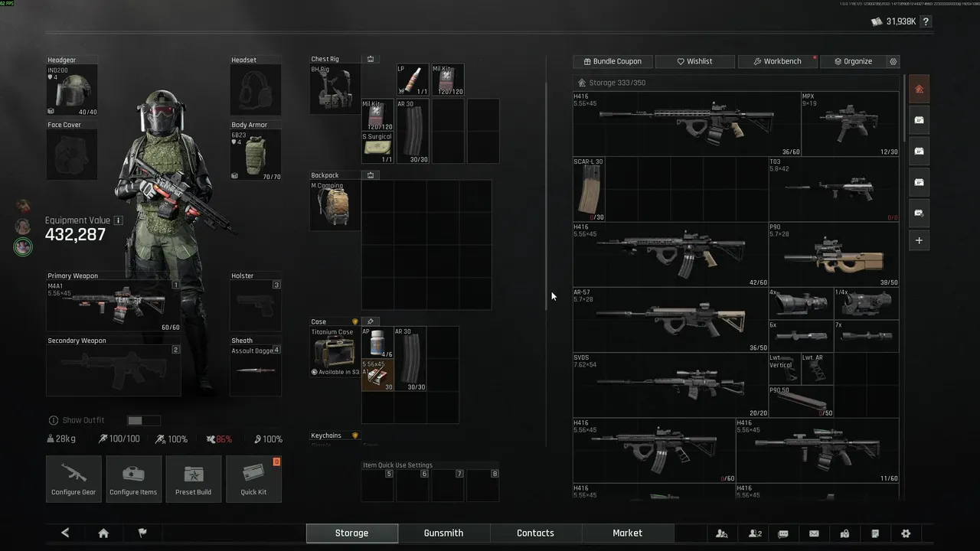Image resolution: width=980 pixels, height=551 pixels.
Task: Select the Lwt Vertical grip in storage
Action: pyautogui.click(x=785, y=369)
